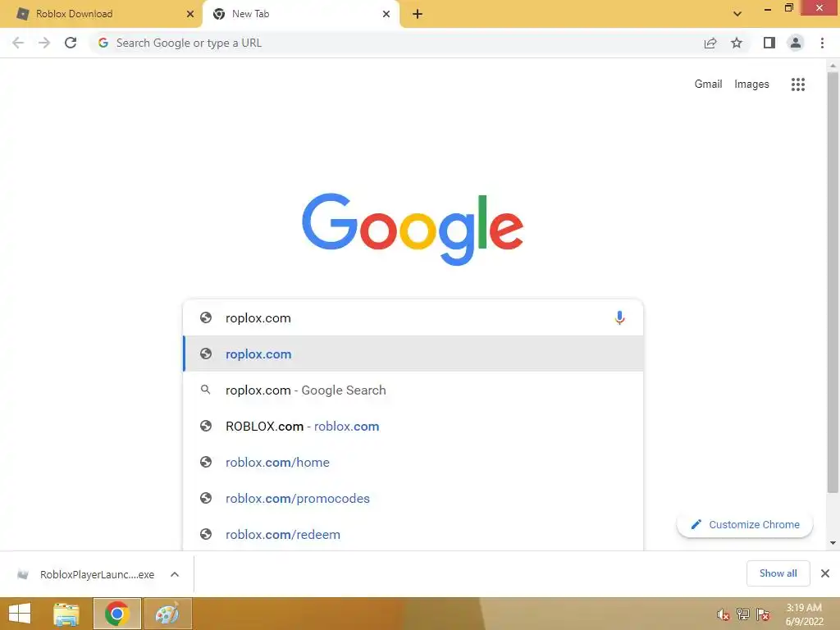Select roblox.com/promocodes suggestion
Viewport: 840px width, 630px height.
[x=413, y=498]
